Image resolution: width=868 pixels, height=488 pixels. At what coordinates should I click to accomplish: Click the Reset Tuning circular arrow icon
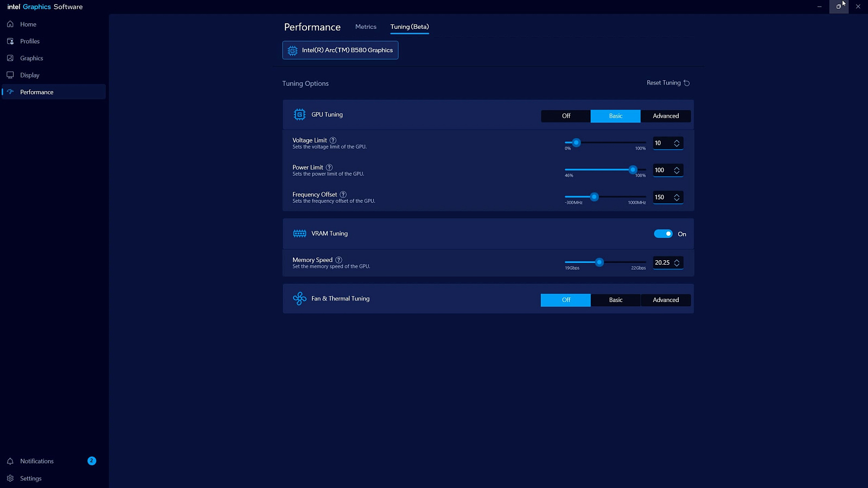click(687, 83)
